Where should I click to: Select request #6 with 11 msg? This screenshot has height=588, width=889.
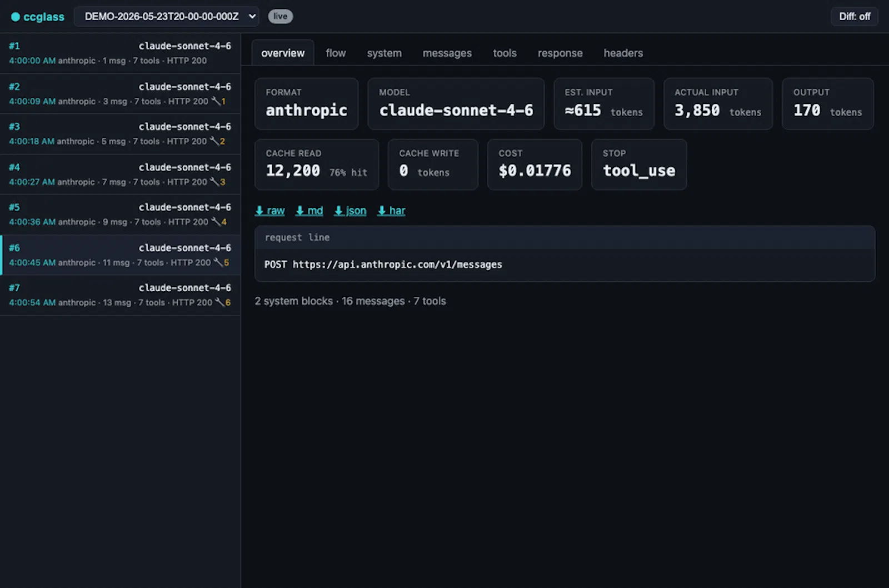(120, 255)
